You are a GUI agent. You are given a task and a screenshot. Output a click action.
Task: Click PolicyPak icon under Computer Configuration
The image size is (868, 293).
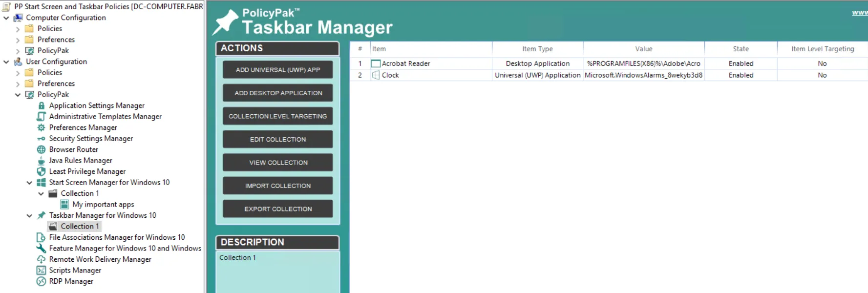click(30, 51)
